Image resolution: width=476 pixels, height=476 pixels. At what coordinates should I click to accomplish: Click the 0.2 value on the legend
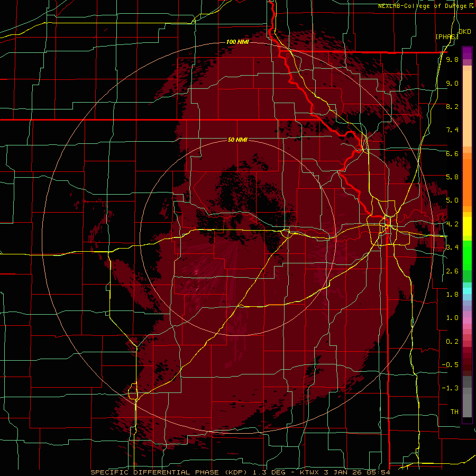[x=452, y=342]
